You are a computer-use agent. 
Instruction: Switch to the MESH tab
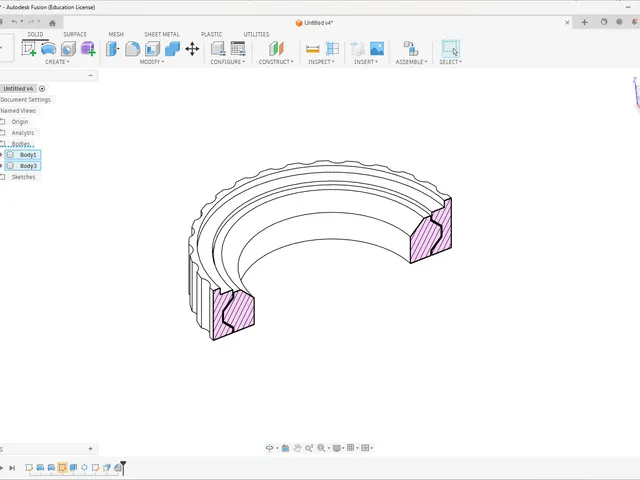(116, 34)
